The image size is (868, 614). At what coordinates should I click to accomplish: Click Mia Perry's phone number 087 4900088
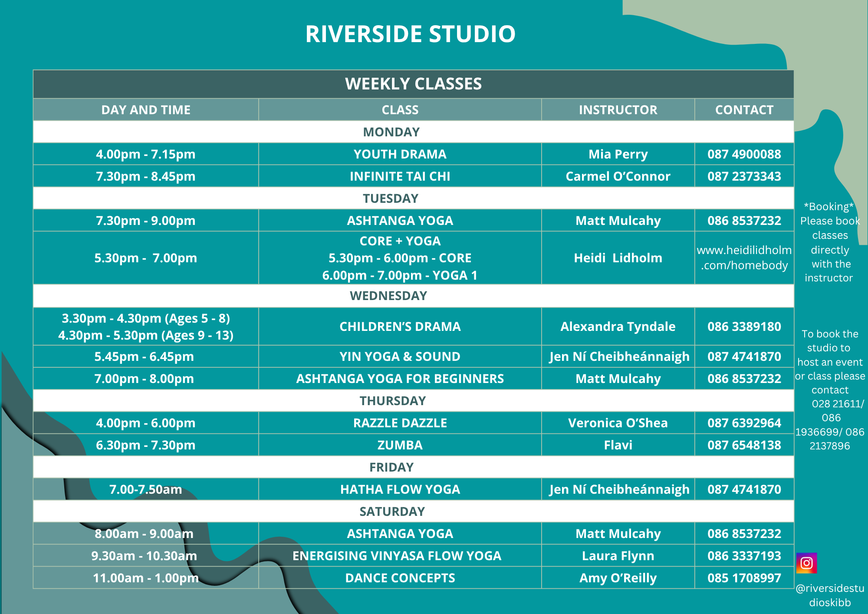click(744, 154)
